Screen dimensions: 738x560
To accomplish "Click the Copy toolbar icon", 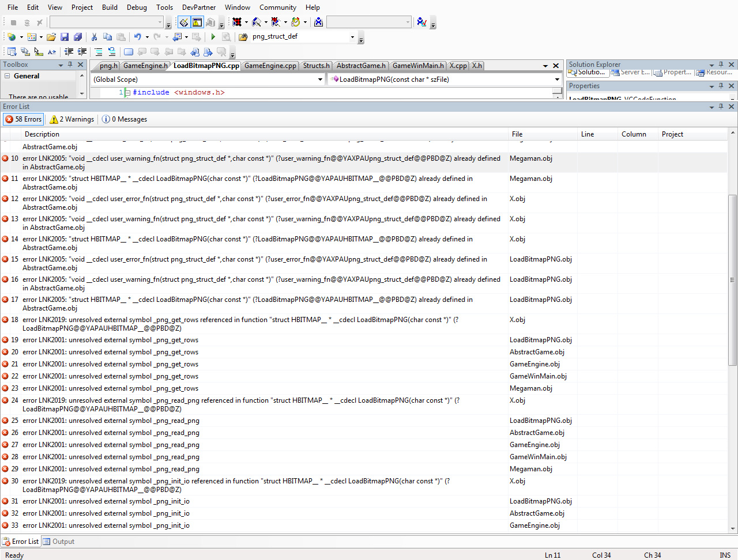I will point(108,36).
